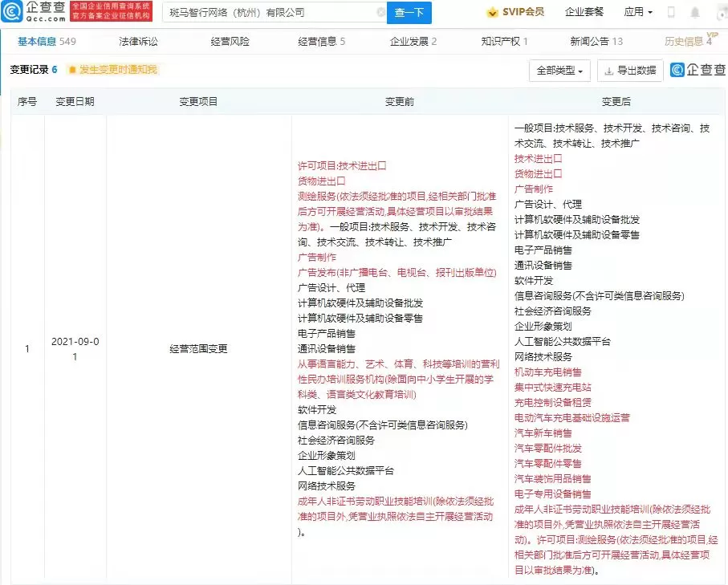The width and height of the screenshot is (728, 585).
Task: Open notifications via the bell icon
Action: coord(694,13)
